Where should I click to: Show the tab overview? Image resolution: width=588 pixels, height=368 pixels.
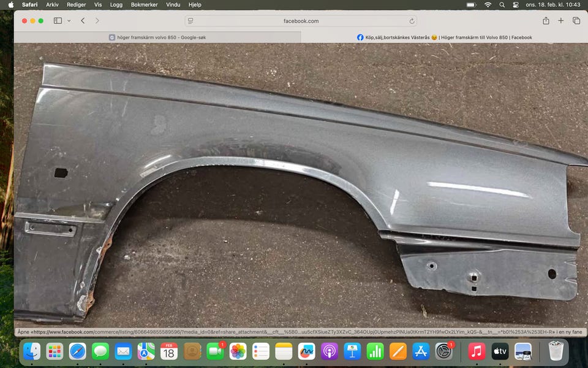[576, 21]
